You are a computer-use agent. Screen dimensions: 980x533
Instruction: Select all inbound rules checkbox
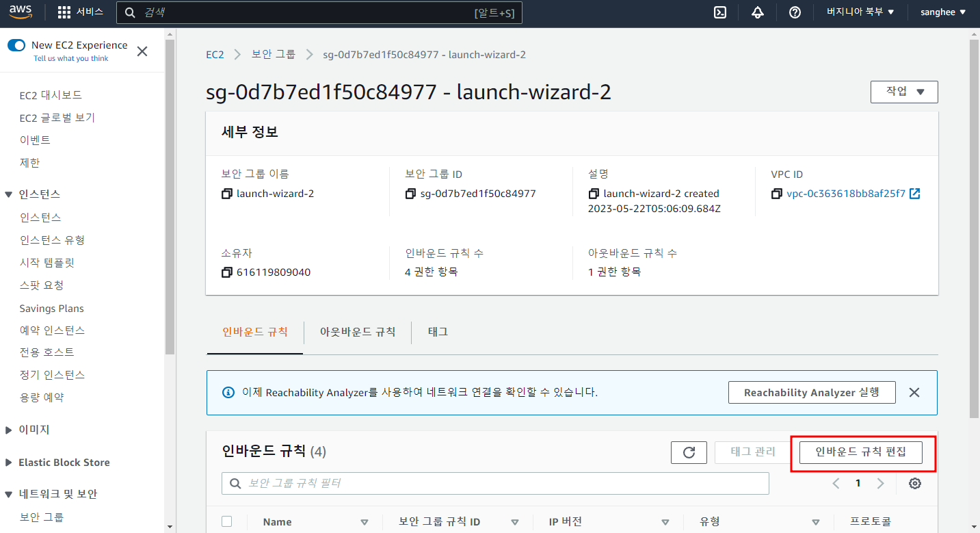coord(227,521)
